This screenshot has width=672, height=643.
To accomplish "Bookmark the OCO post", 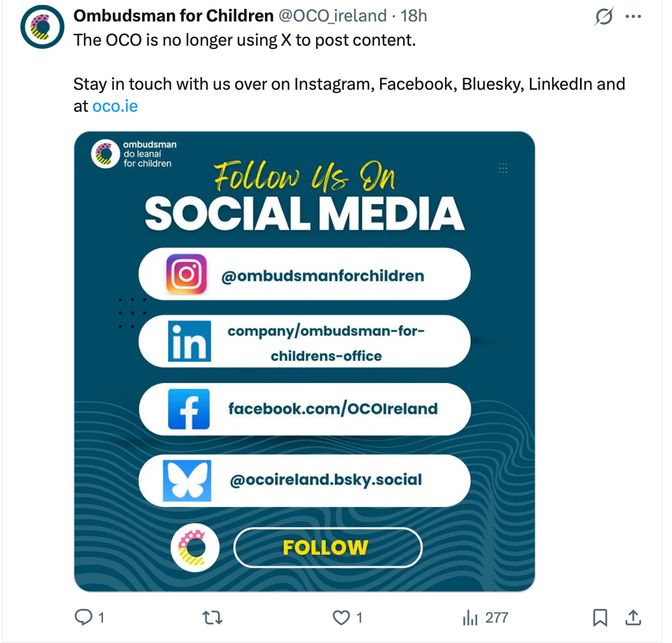I will [x=600, y=618].
